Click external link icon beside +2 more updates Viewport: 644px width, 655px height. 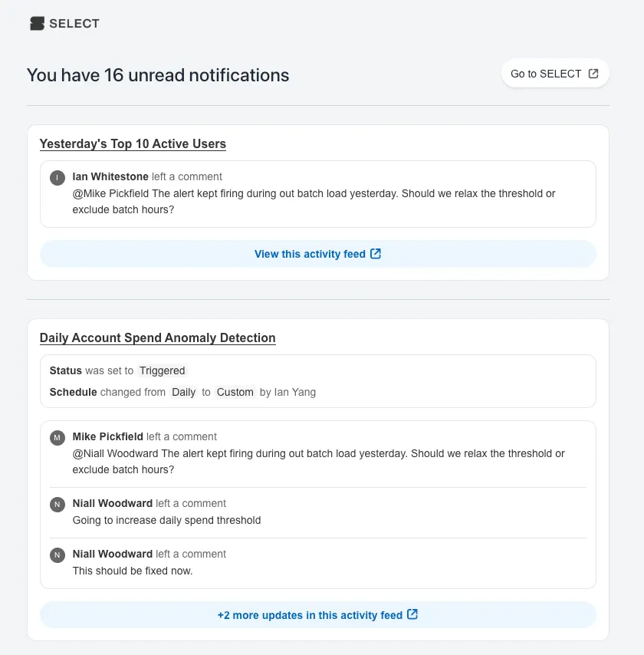(x=412, y=614)
